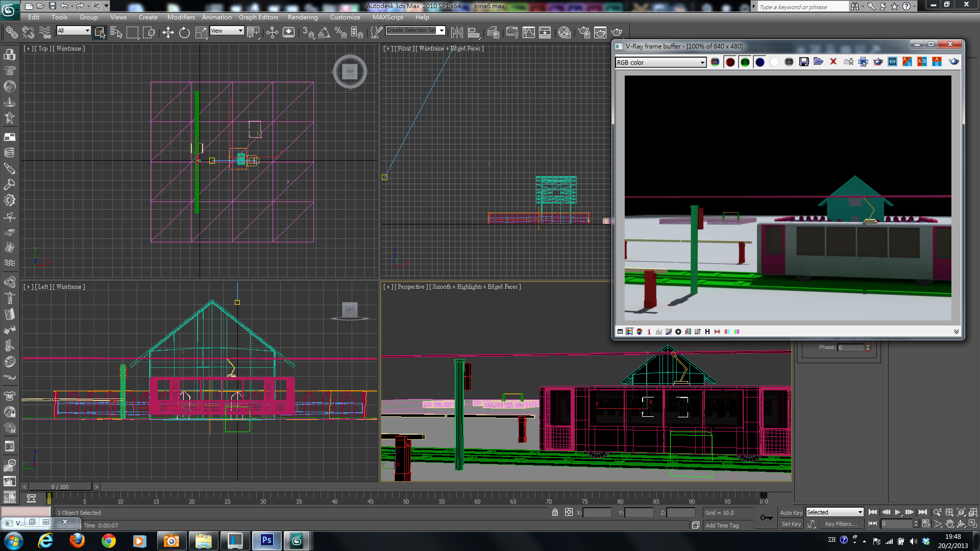Click the Angle Snap toggle icon
The height and width of the screenshot is (551, 980).
pos(324,33)
